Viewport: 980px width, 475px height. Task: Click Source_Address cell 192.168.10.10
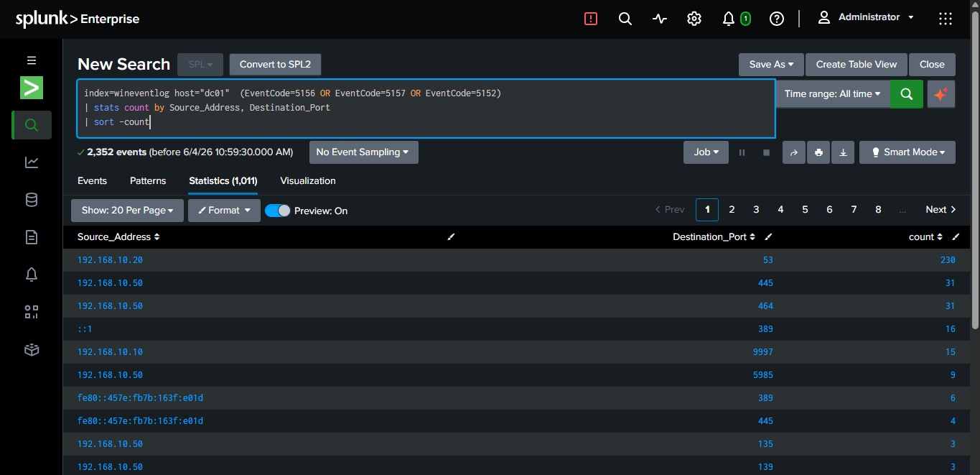[110, 352]
